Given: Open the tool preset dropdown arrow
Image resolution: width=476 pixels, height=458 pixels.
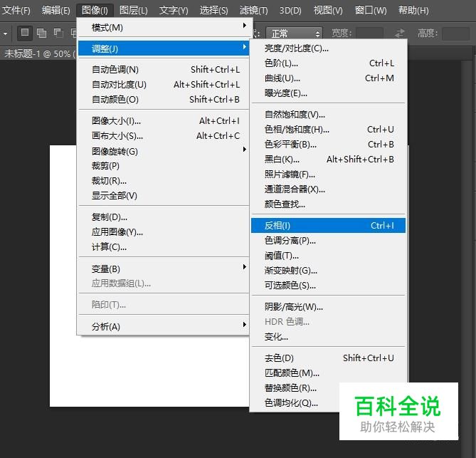Looking at the screenshot, I should 6,33.
